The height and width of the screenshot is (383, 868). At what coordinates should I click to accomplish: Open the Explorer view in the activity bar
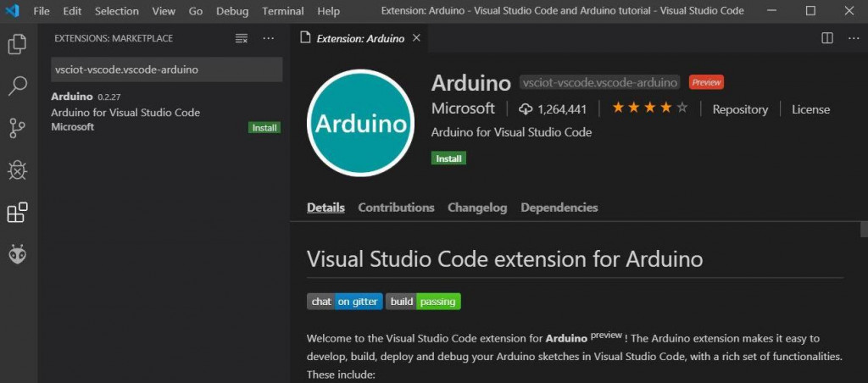pyautogui.click(x=17, y=44)
